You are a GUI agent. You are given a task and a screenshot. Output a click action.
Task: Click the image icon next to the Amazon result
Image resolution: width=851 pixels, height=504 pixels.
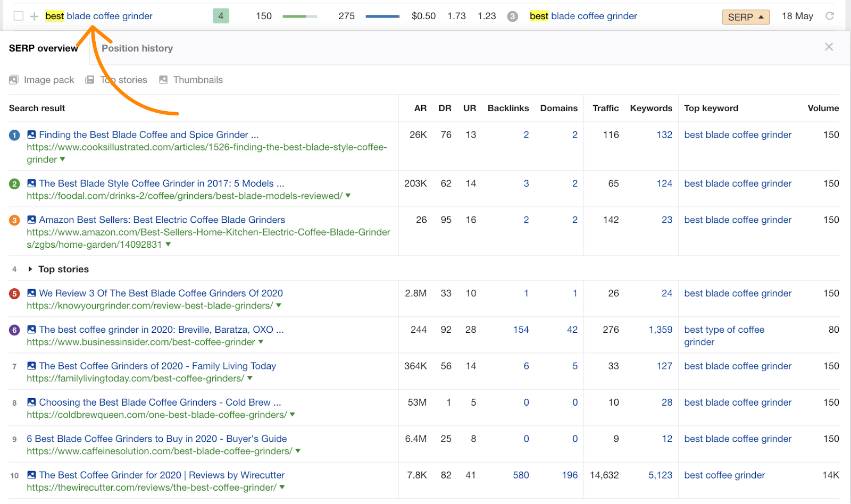(x=31, y=219)
